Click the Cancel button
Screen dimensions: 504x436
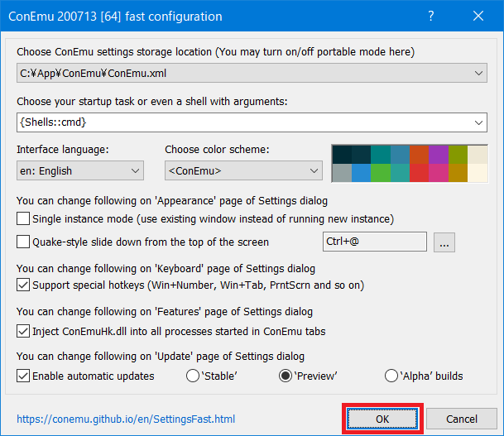tap(462, 419)
